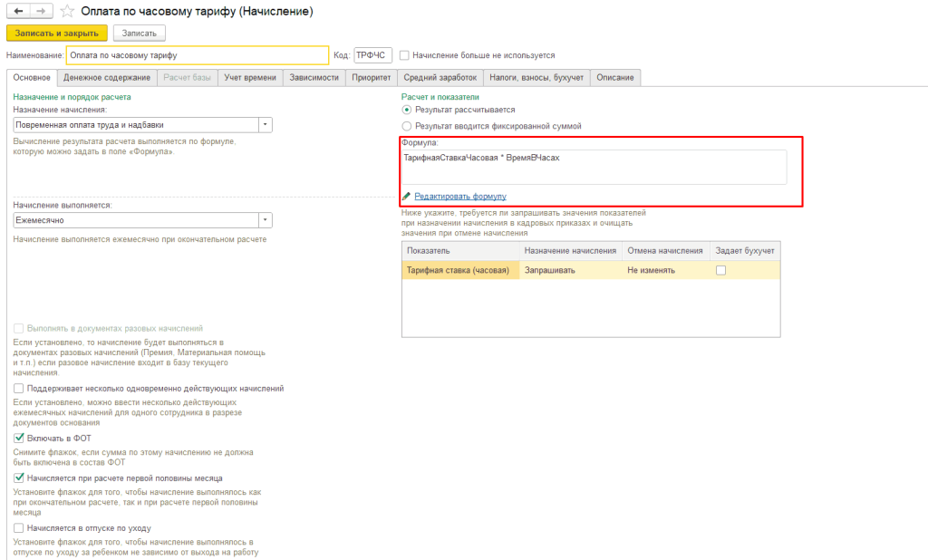The height and width of the screenshot is (560, 928).
Task: Click the 'Наименование' text field
Action: click(197, 55)
